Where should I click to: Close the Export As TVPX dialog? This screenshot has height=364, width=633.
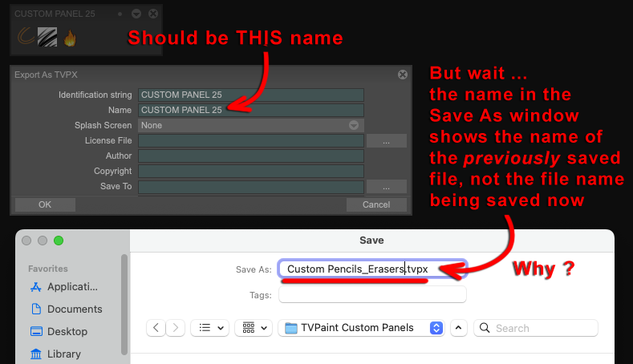(x=403, y=75)
